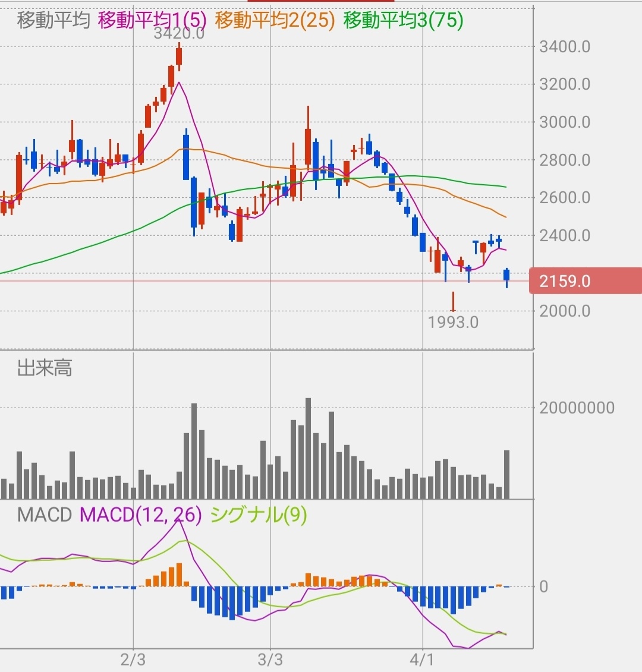Click the 2800.0 price axis label
642x672 pixels.
(565, 160)
